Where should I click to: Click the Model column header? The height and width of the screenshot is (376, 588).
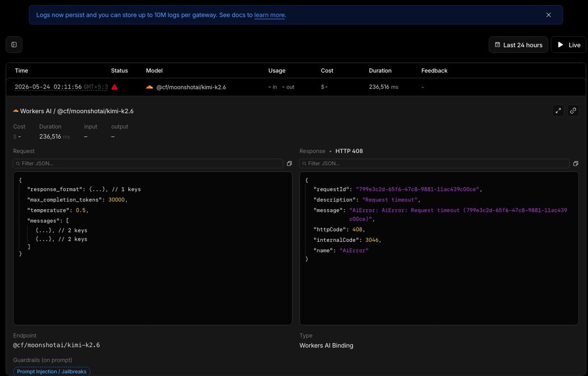pyautogui.click(x=154, y=71)
